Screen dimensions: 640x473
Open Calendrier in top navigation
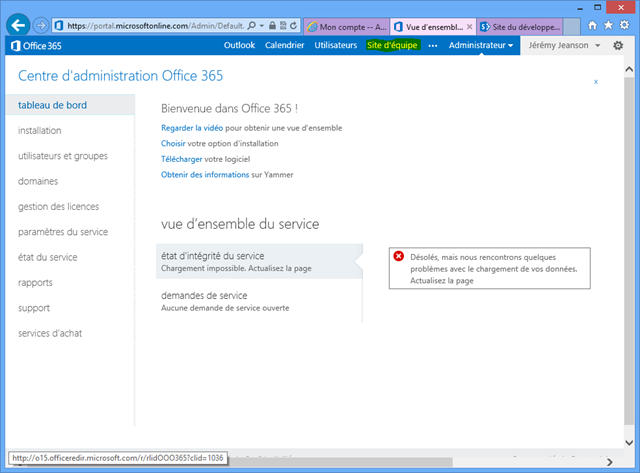[284, 45]
